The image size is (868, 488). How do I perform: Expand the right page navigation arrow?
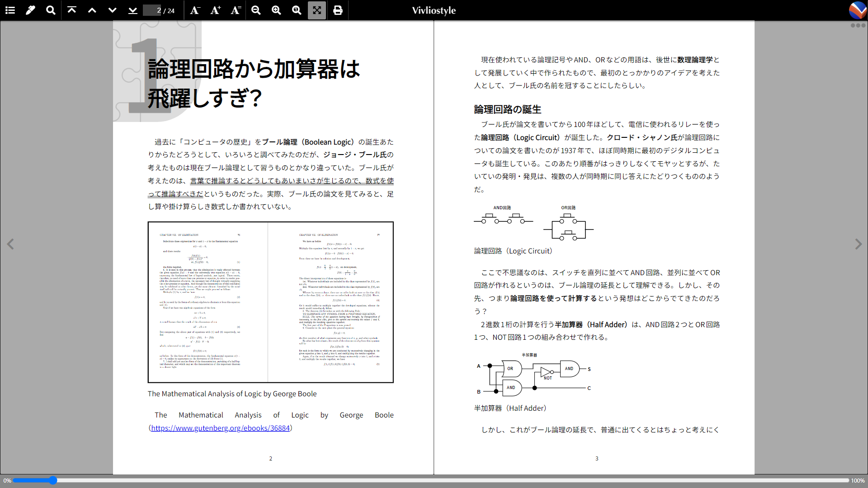click(x=858, y=244)
